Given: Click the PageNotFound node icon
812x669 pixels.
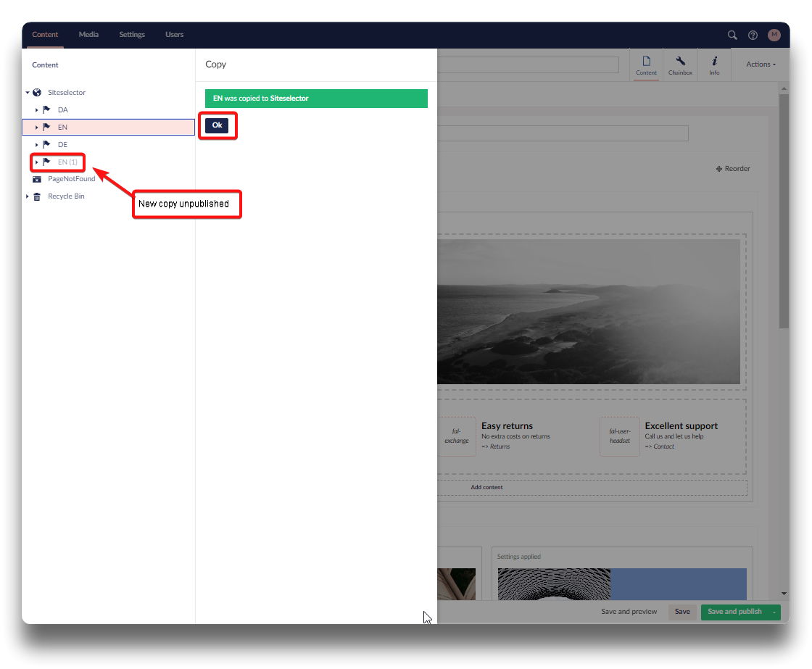Looking at the screenshot, I should click(37, 179).
